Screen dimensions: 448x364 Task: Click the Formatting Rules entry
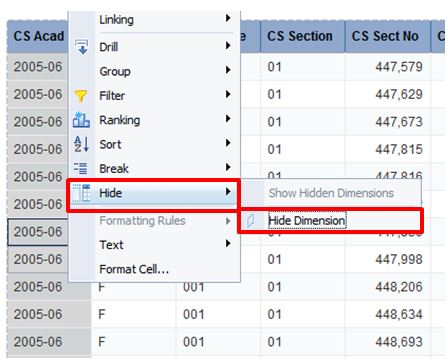click(x=154, y=220)
